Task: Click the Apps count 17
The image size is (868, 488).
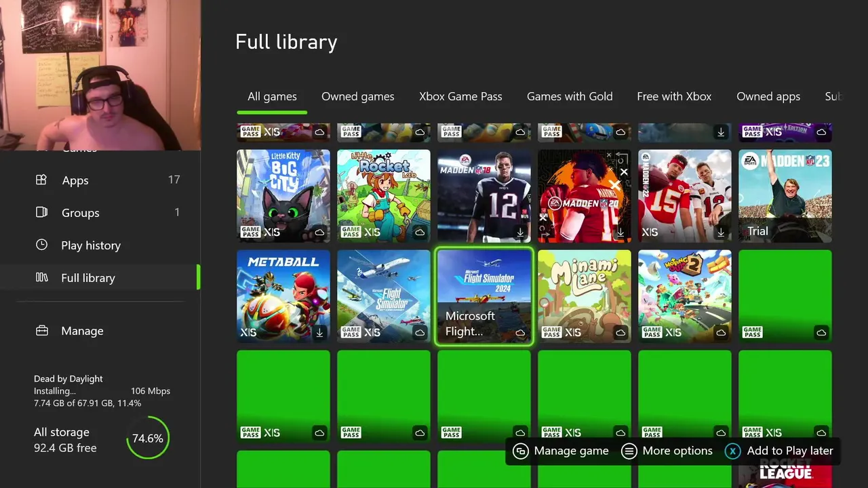Action: click(x=174, y=180)
